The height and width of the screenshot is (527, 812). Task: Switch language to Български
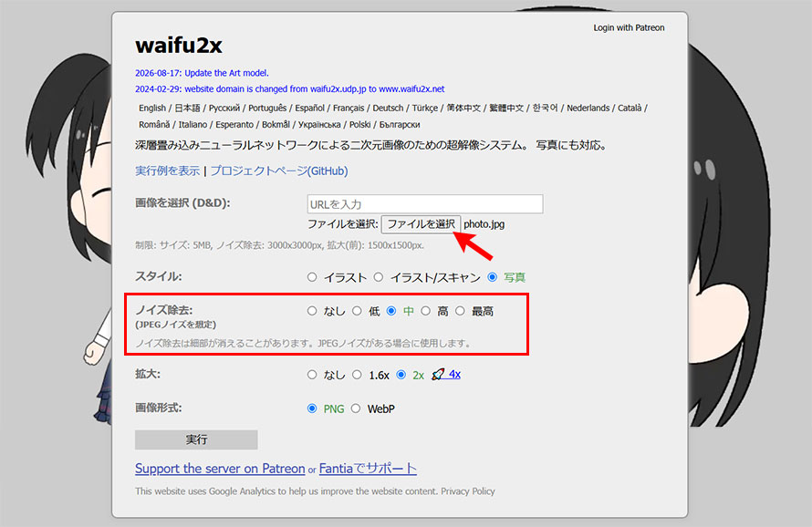click(400, 124)
